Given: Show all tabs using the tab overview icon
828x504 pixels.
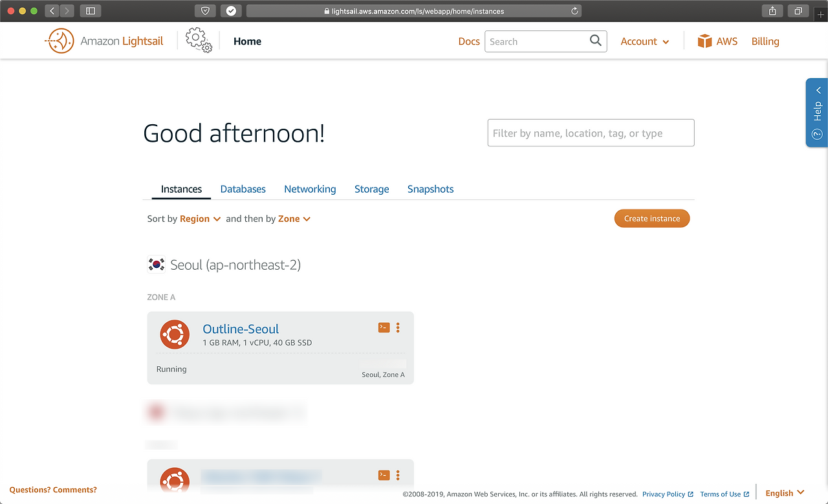Looking at the screenshot, I should click(798, 11).
